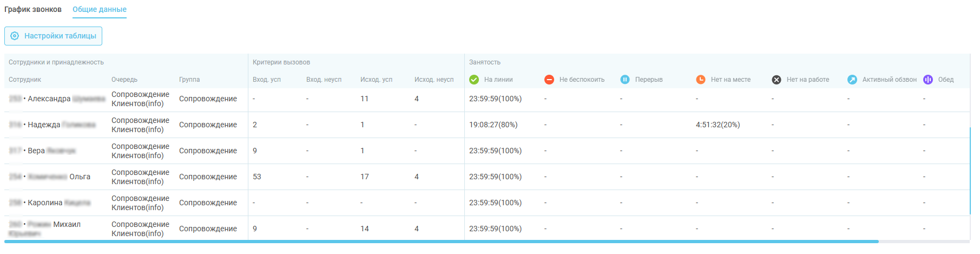980x254 pixels.
Task: Switch to the 'График звонков' tab
Action: point(33,9)
